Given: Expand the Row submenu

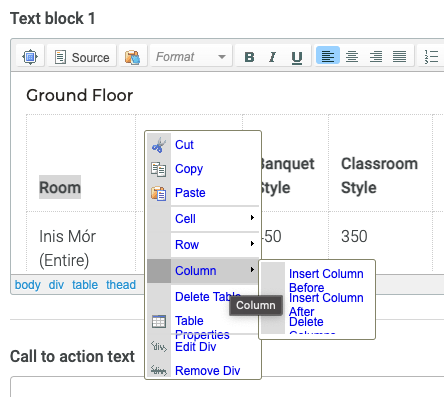Looking at the screenshot, I should (203, 245).
